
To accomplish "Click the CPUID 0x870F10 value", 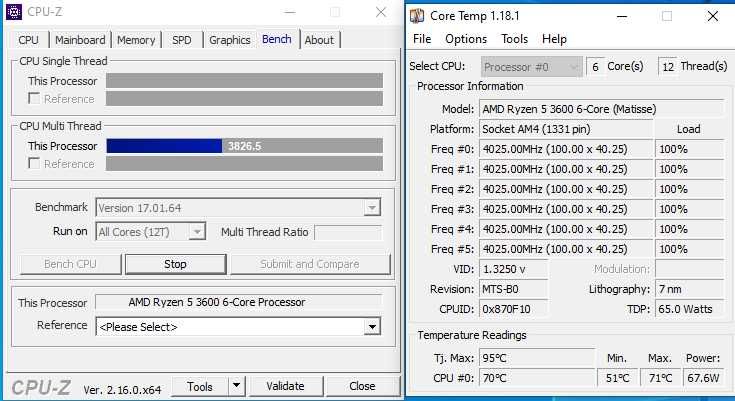I will point(514,309).
